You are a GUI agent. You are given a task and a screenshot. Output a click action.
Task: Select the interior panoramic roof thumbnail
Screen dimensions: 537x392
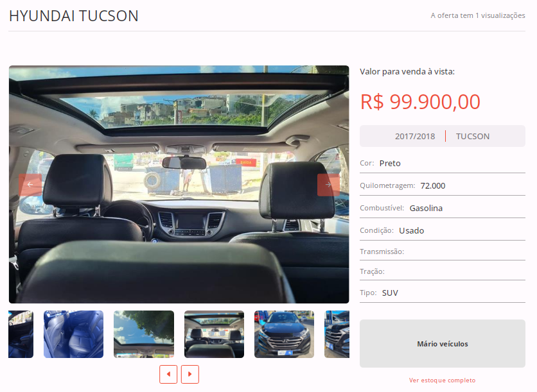point(214,334)
